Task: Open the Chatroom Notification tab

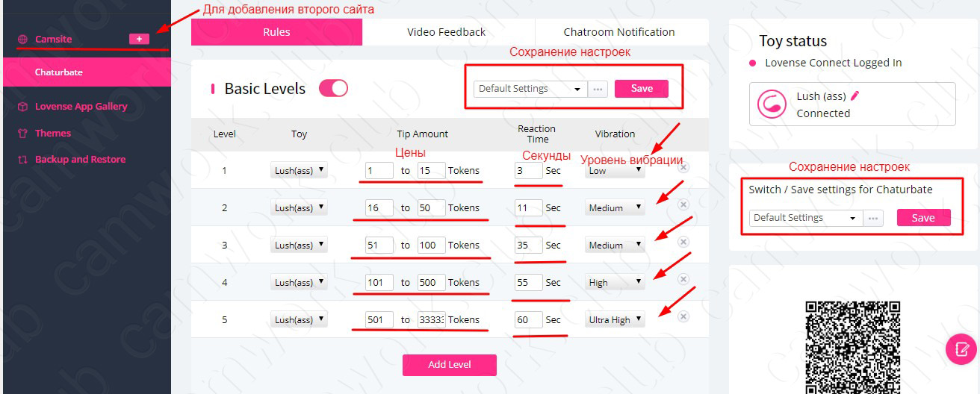Action: pos(618,32)
